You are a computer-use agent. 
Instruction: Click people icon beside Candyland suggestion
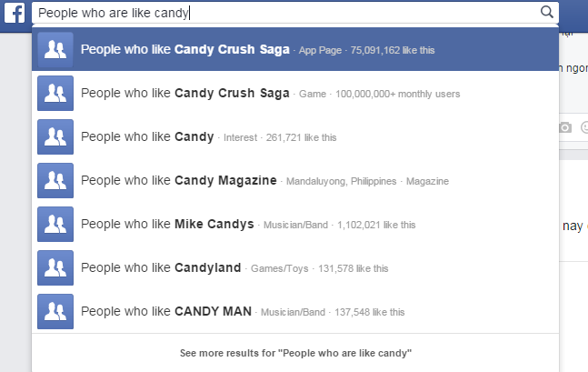pos(55,267)
